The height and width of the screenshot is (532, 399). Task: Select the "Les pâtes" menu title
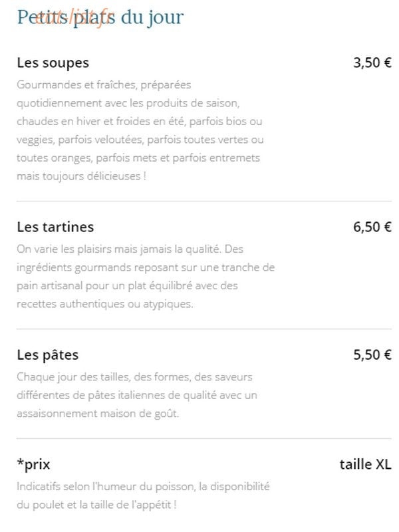[x=48, y=355]
